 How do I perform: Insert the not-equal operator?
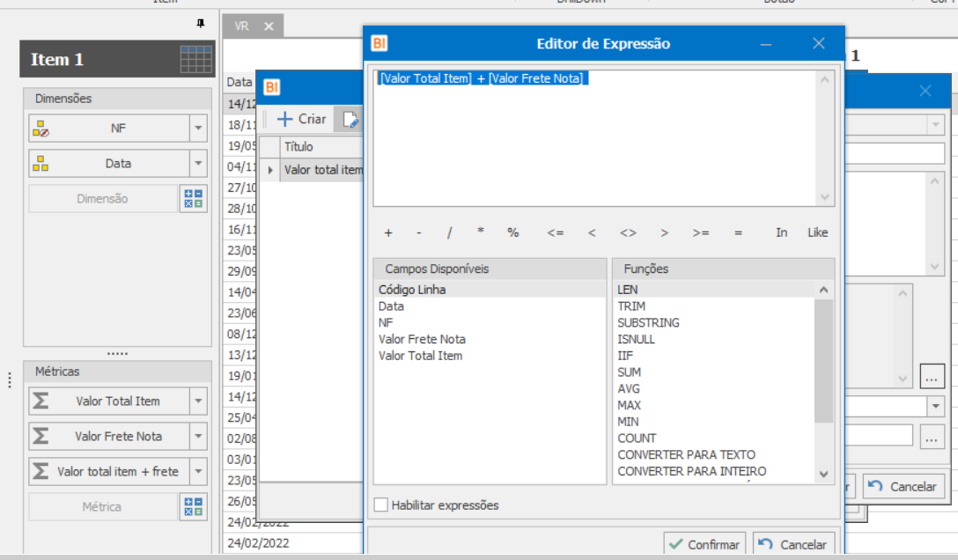click(x=628, y=232)
